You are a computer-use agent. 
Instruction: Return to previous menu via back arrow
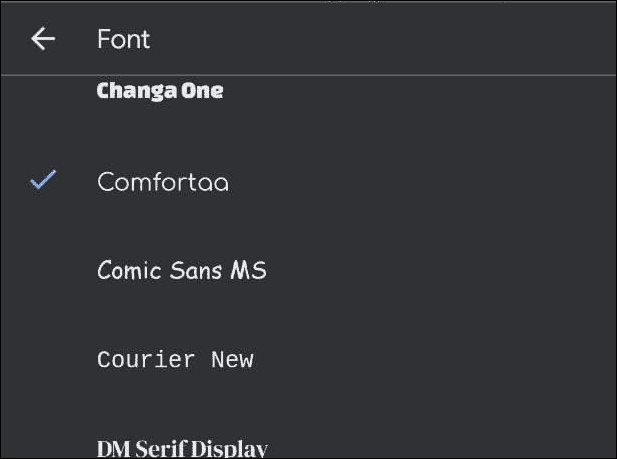(x=43, y=39)
